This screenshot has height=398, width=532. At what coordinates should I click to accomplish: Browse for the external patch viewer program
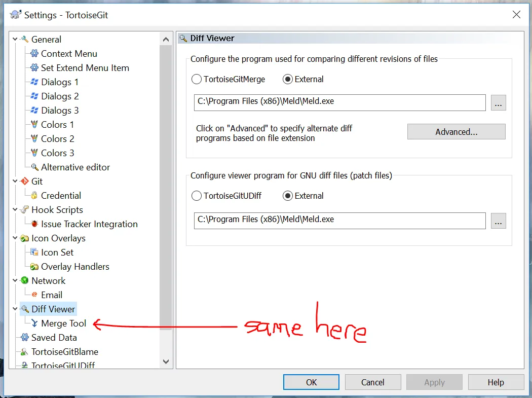(498, 221)
